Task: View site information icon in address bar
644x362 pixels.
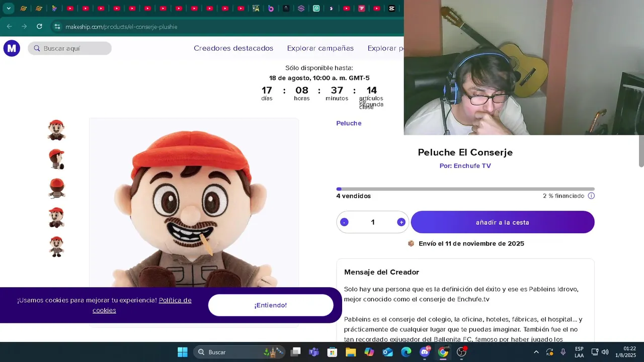Action: (x=57, y=27)
